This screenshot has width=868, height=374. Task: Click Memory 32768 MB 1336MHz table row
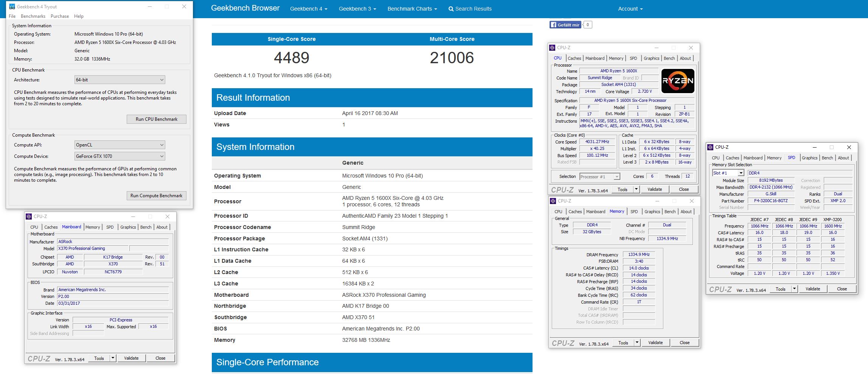(x=372, y=340)
